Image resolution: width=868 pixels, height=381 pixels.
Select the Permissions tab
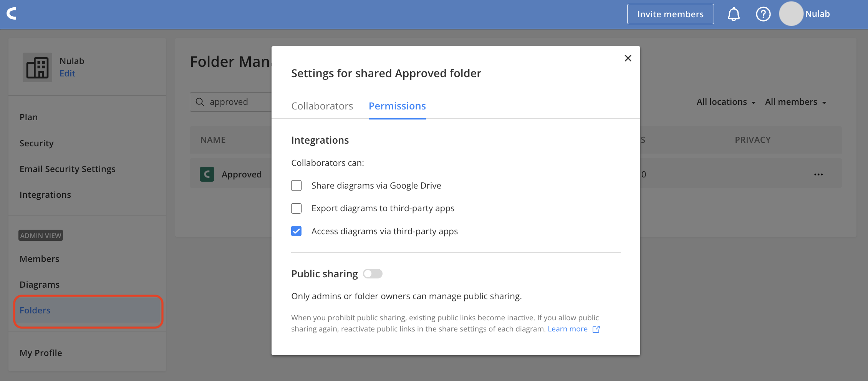397,106
